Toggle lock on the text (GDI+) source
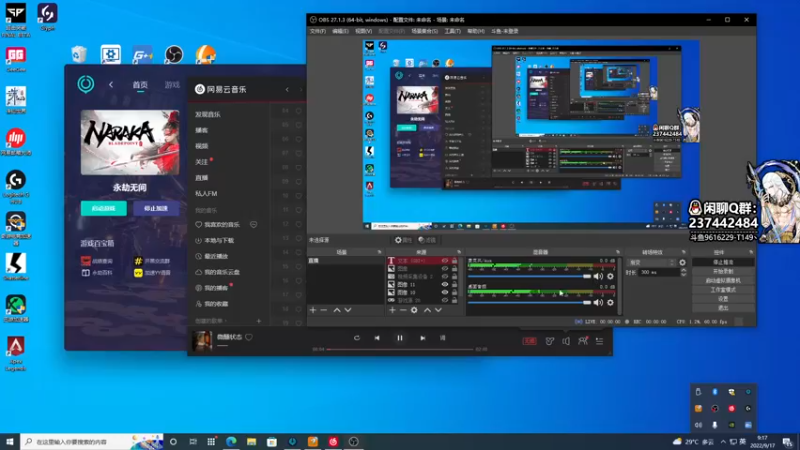The width and height of the screenshot is (800, 450). click(454, 261)
